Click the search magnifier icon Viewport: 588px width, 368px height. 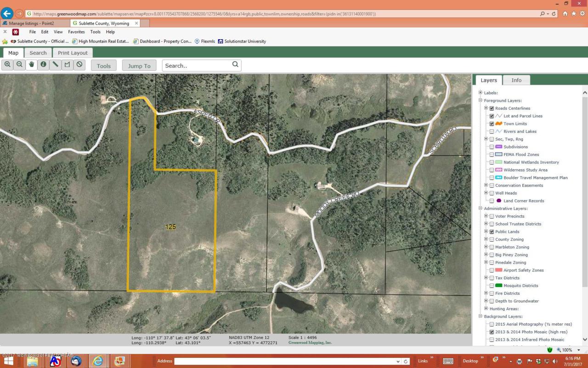tap(235, 65)
